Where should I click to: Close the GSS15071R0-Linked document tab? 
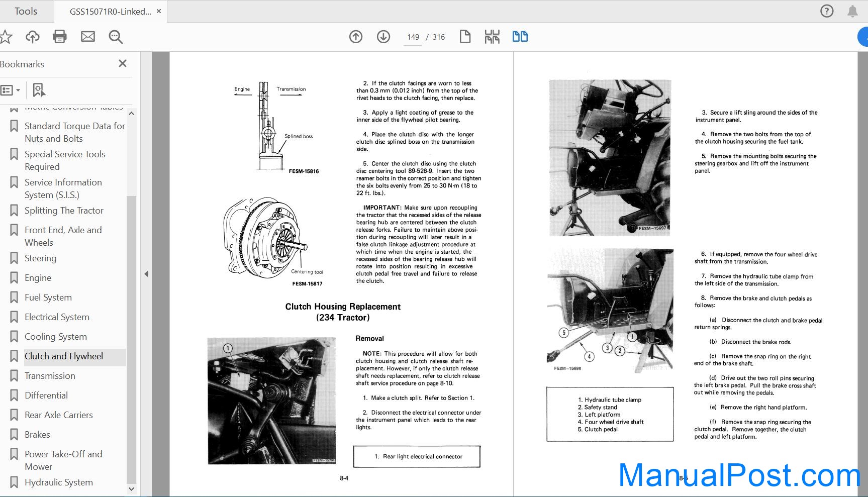click(159, 11)
